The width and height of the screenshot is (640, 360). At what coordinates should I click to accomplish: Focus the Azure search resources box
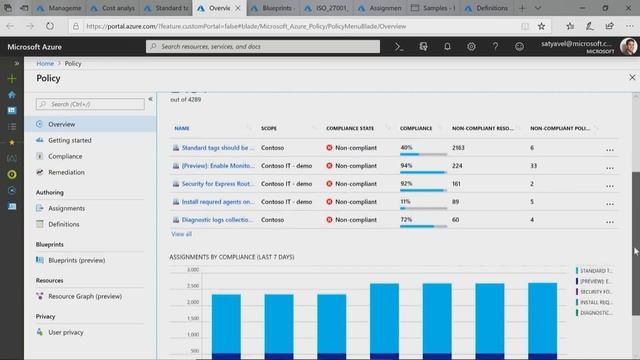pyautogui.click(x=263, y=47)
